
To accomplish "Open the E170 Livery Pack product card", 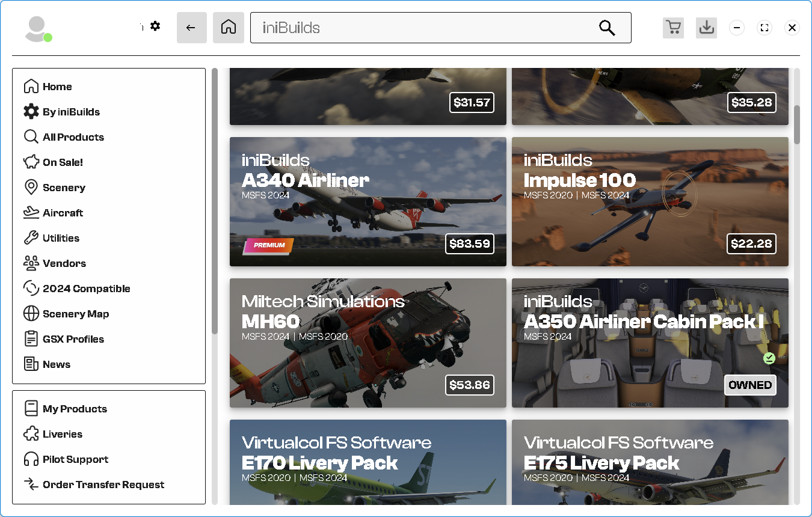I will click(x=368, y=462).
